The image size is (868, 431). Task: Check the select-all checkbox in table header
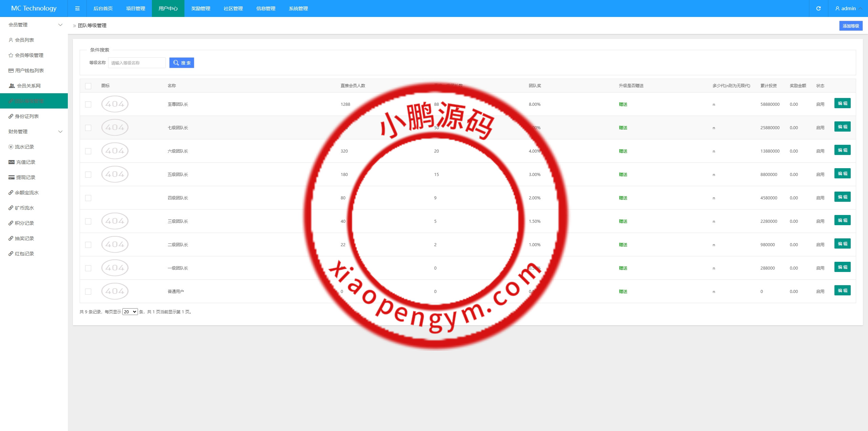coord(88,86)
